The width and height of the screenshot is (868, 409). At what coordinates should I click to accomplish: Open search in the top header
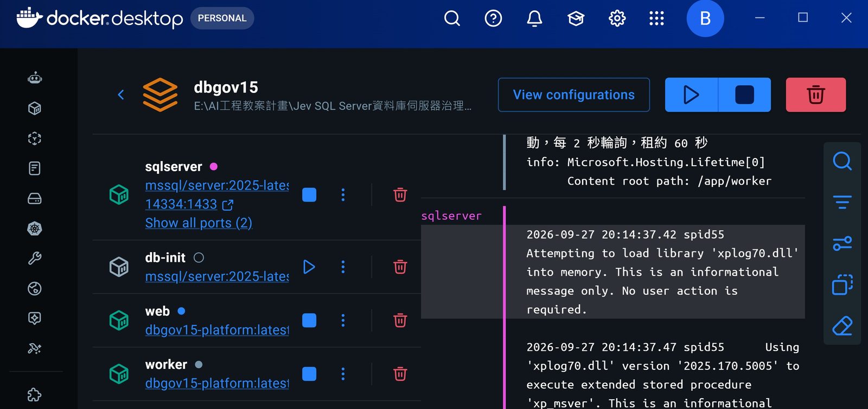[452, 18]
